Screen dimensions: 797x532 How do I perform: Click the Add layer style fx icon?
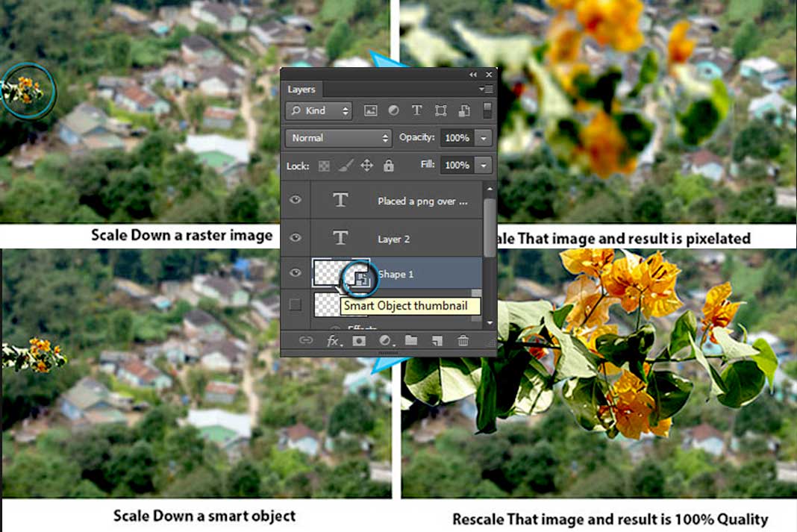331,340
